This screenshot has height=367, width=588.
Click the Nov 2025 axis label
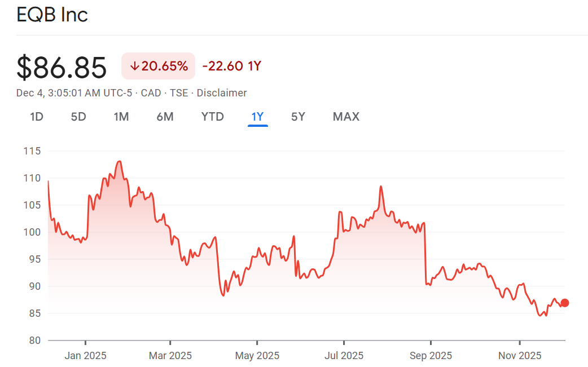coord(520,356)
